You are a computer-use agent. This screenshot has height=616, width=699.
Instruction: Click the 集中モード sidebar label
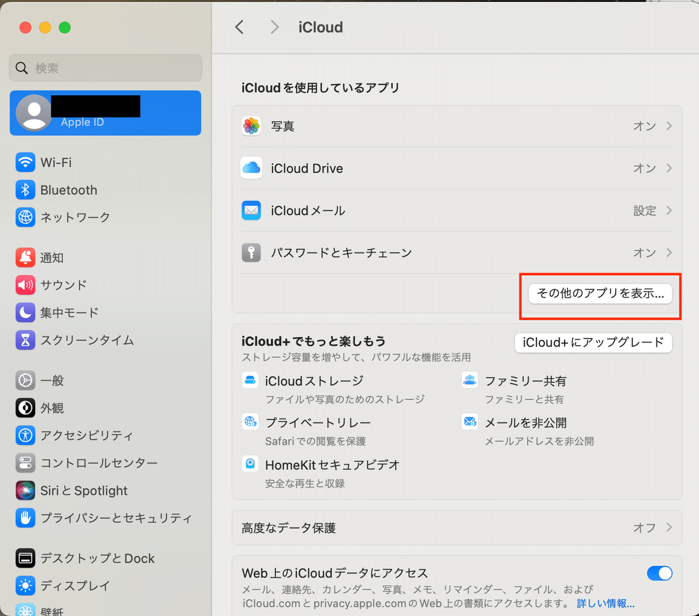coord(69,312)
